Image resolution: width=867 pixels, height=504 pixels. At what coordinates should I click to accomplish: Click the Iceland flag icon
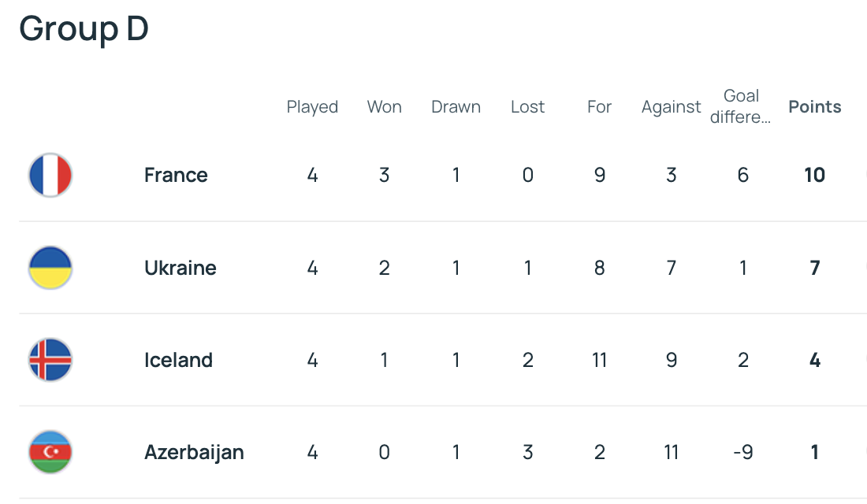(x=50, y=360)
